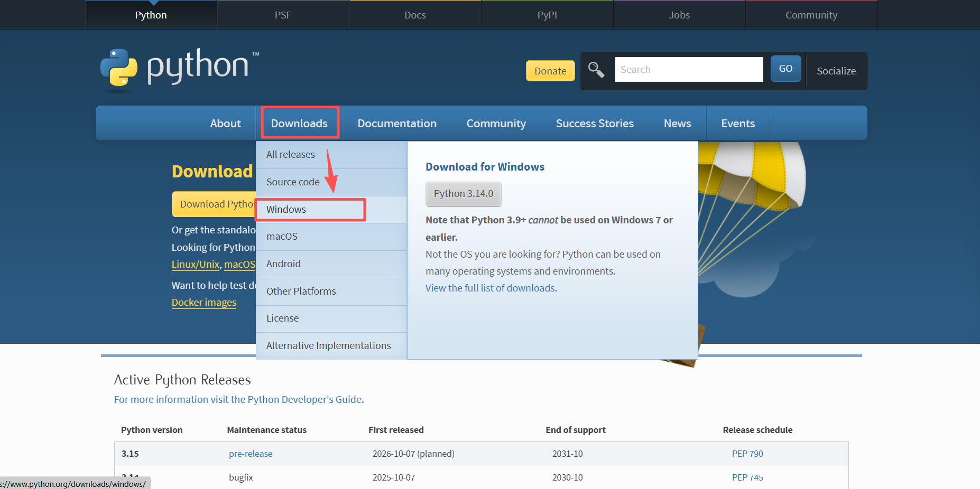
Task: Open View the full list of downloads link
Action: coord(491,288)
